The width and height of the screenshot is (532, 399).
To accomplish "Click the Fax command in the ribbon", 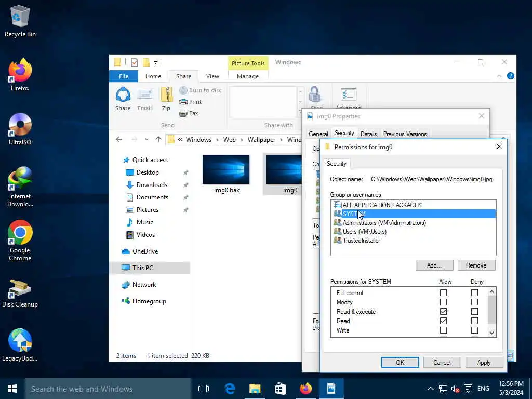I will point(189,113).
